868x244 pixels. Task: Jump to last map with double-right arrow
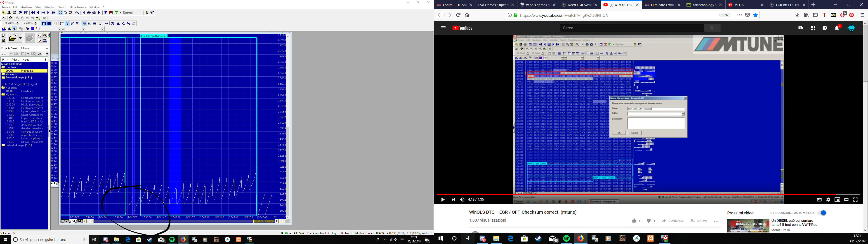54,13
